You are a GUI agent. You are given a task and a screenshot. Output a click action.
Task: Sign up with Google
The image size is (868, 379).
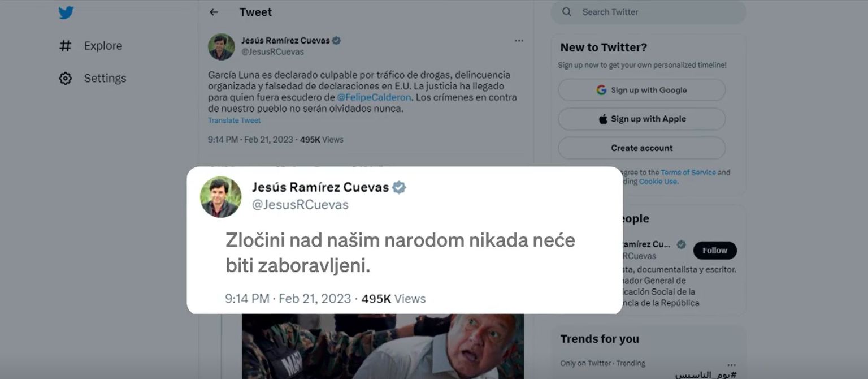pyautogui.click(x=641, y=90)
